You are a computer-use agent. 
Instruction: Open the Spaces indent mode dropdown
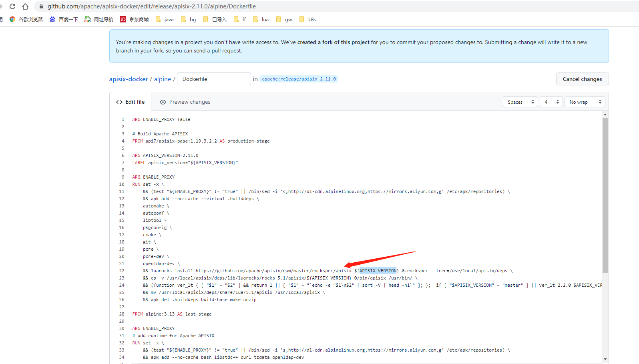[x=520, y=102]
